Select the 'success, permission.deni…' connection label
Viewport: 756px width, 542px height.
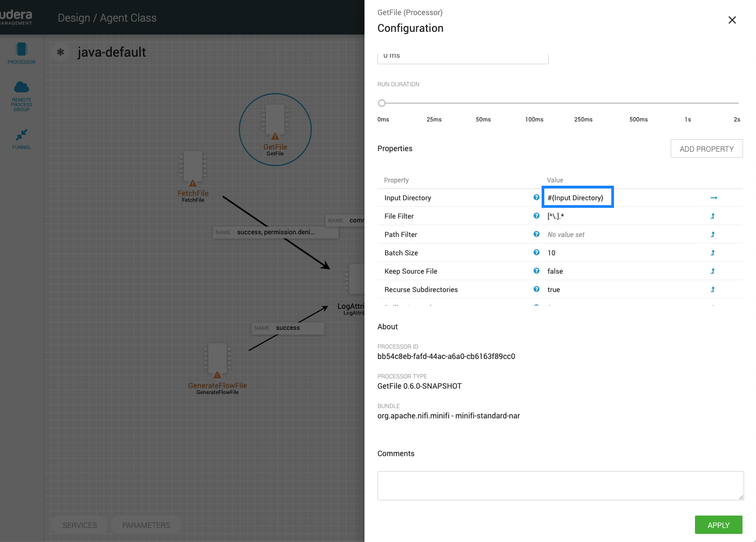coord(275,232)
